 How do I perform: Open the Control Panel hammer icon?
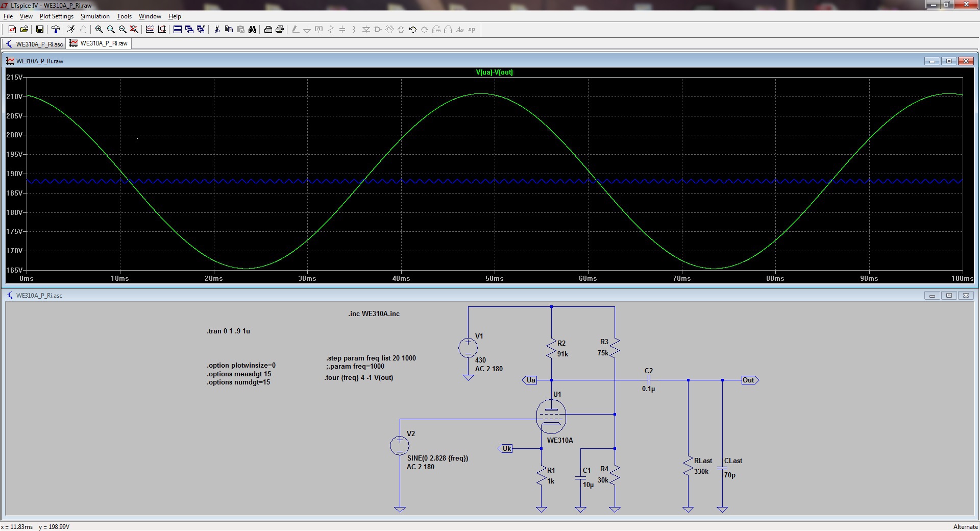[55, 30]
